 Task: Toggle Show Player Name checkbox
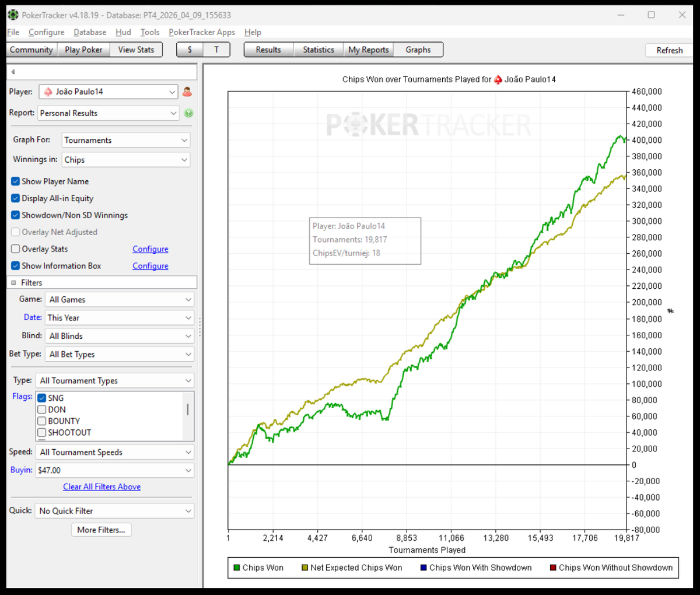click(16, 181)
